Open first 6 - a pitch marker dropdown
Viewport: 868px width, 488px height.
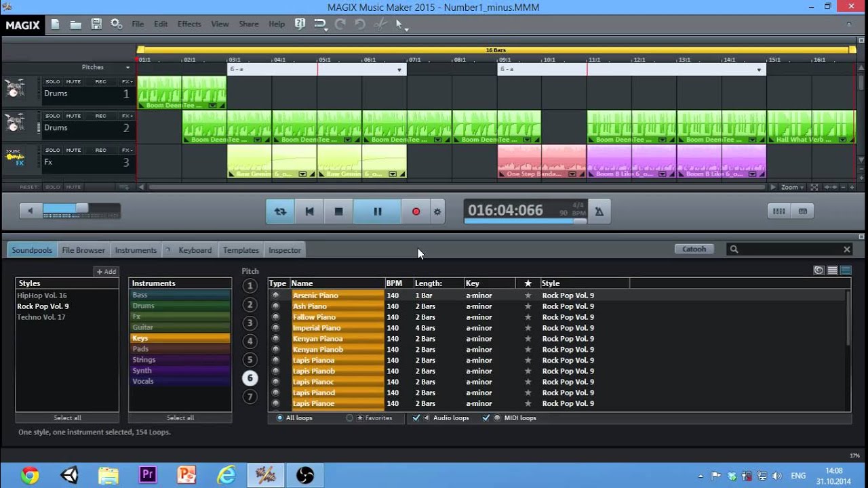pyautogui.click(x=399, y=70)
